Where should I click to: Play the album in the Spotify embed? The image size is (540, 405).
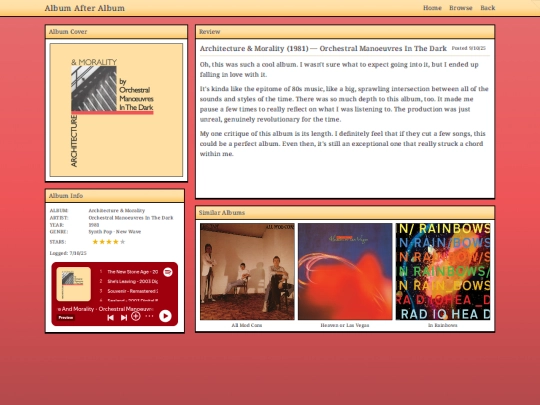165,316
